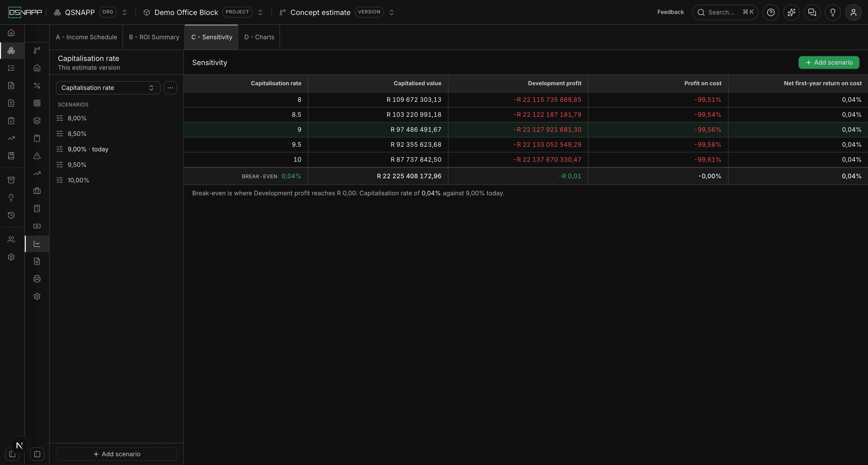Screen dimensions: 868x465
Task: Open the chat messages icon
Action: click(812, 12)
